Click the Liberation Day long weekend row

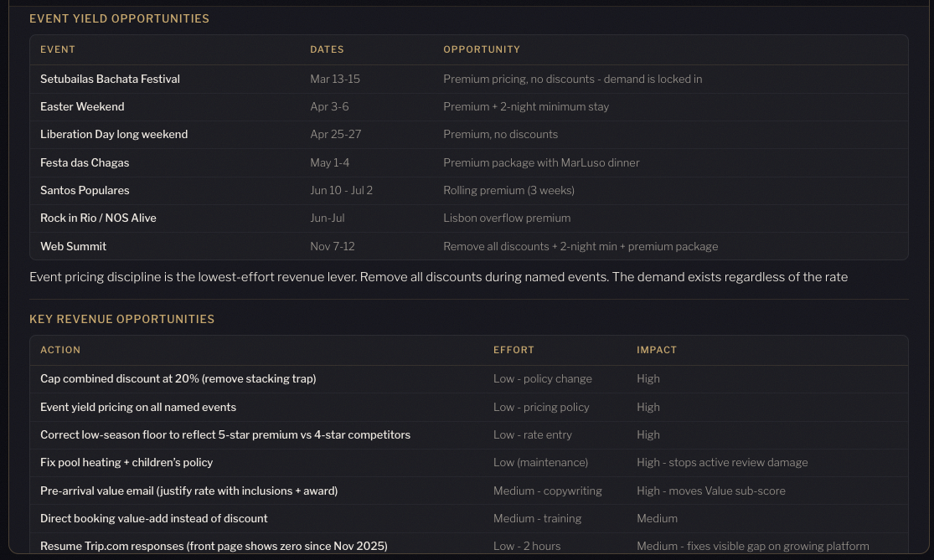pyautogui.click(x=114, y=134)
